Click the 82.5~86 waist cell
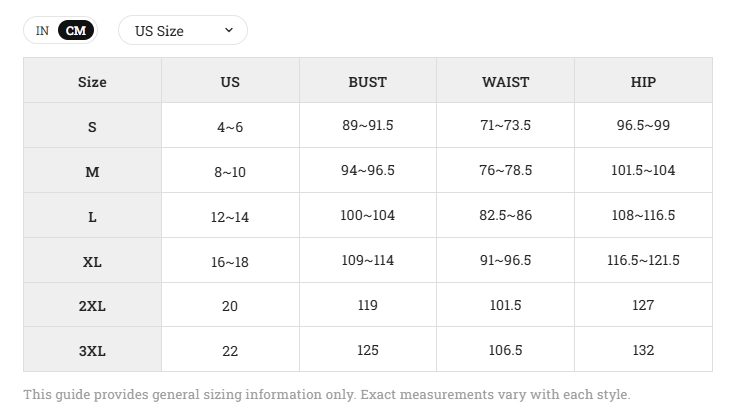 (506, 216)
